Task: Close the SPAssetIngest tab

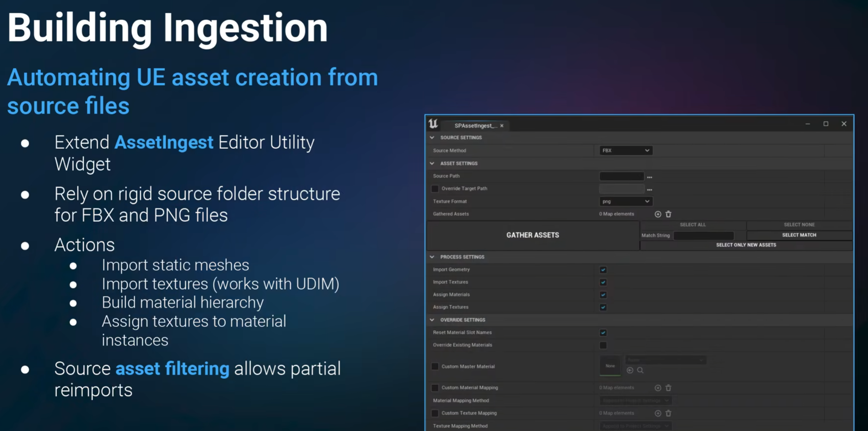Action: (x=502, y=126)
